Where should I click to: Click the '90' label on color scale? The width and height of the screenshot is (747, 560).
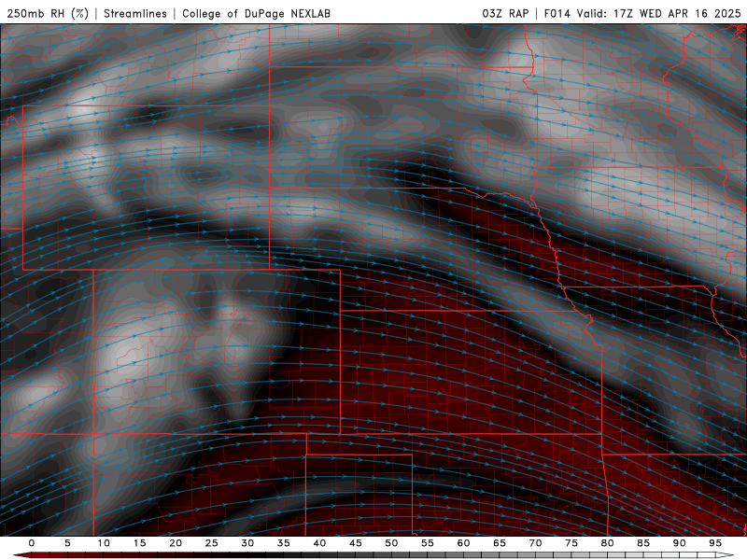(679, 543)
